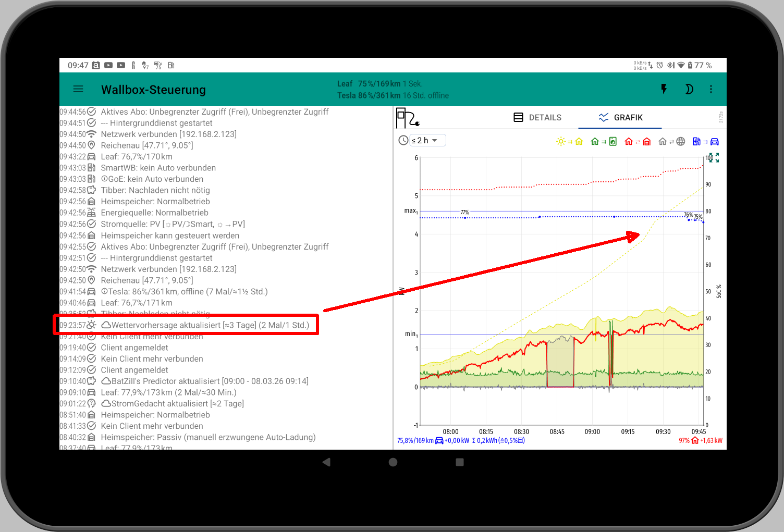The image size is (784, 532).
Task: Switch to the GRAFIK tab
Action: [x=620, y=117]
